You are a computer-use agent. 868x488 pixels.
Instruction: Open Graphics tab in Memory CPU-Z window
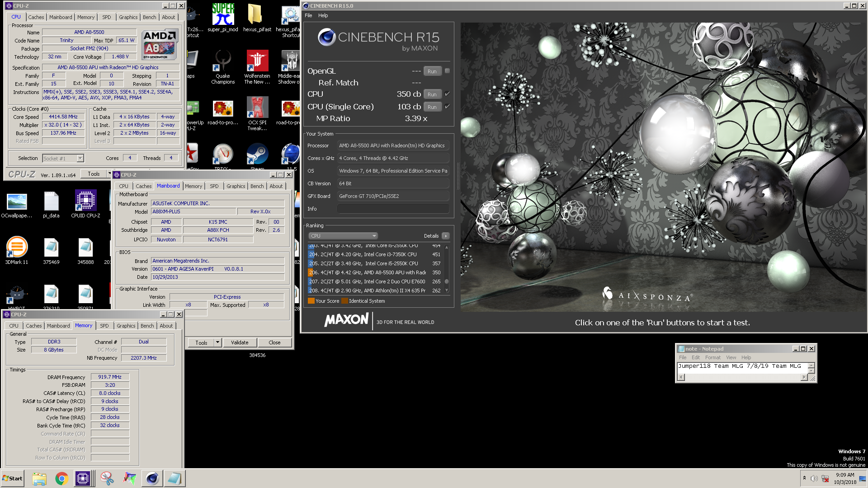126,326
